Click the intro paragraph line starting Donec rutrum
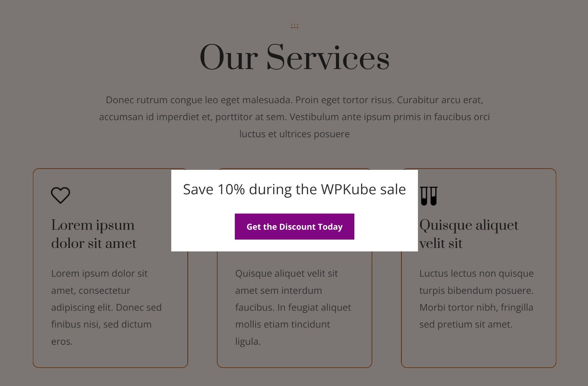Screen dimensions: 588x386 pos(294,100)
